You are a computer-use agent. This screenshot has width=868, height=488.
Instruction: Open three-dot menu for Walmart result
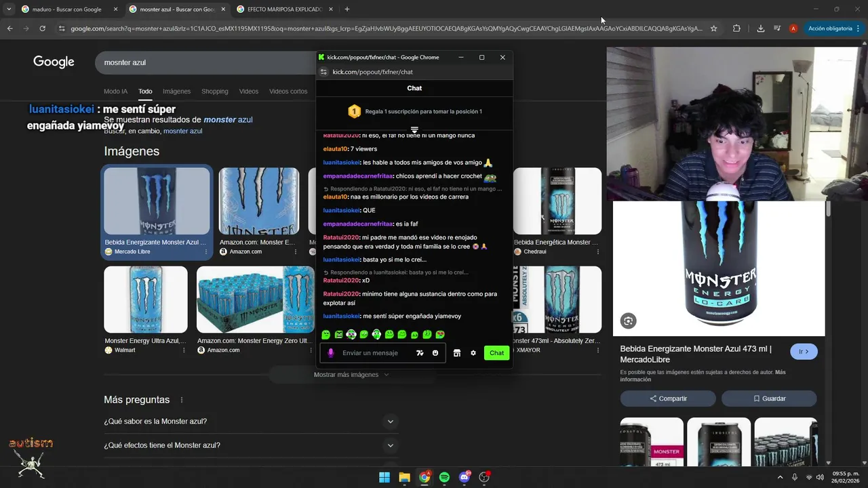[184, 350]
